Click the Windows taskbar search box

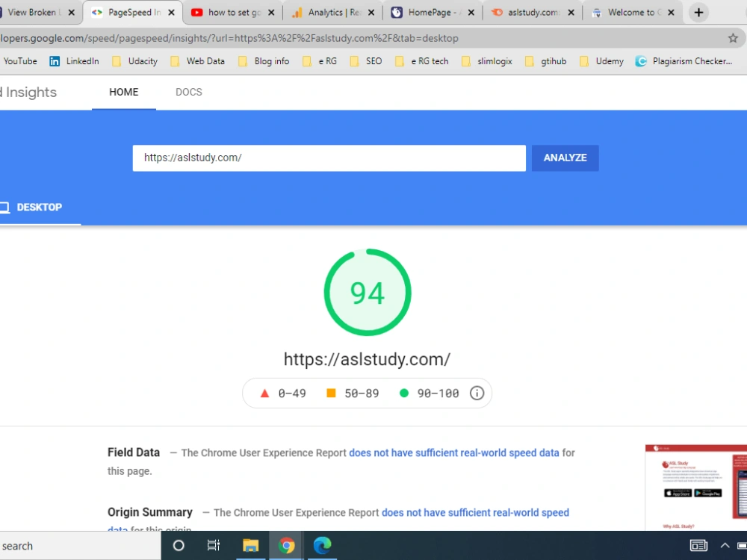pyautogui.click(x=80, y=546)
